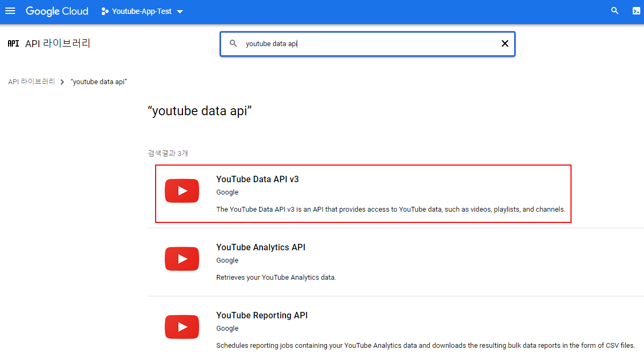The width and height of the screenshot is (644, 358).
Task: Click the large "youtube data api" heading
Action: pyautogui.click(x=200, y=111)
